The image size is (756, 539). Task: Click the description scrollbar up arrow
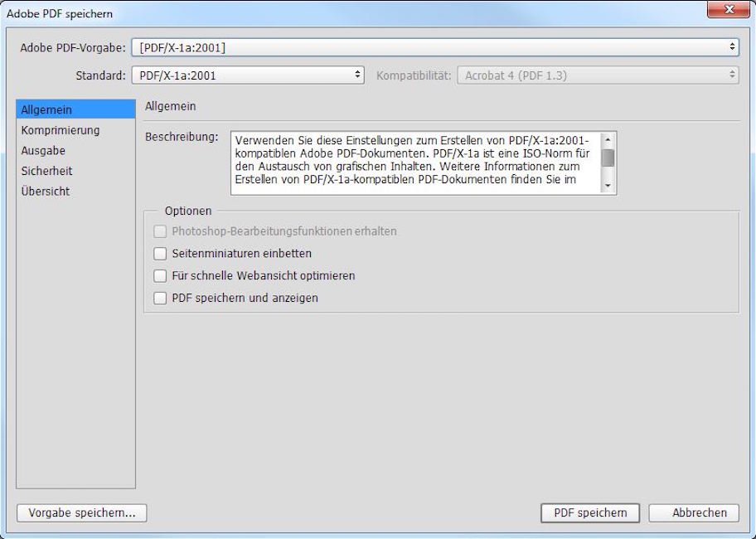click(608, 139)
